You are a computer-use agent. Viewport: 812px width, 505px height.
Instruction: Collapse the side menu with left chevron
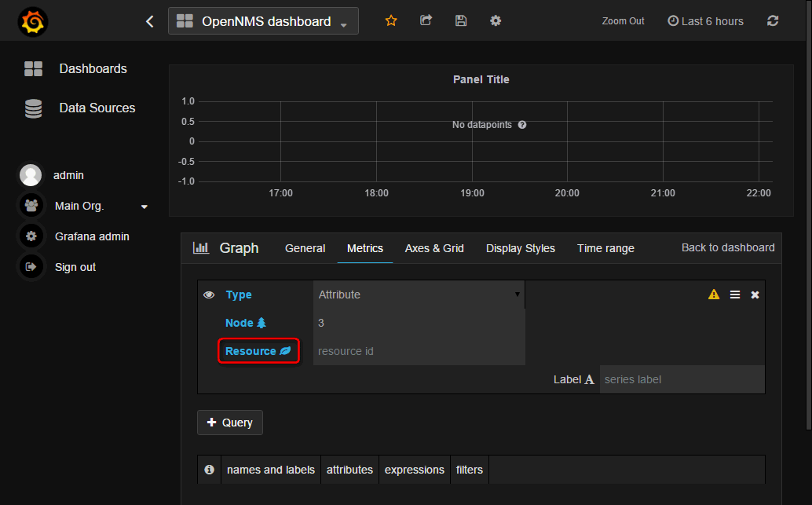tap(150, 21)
